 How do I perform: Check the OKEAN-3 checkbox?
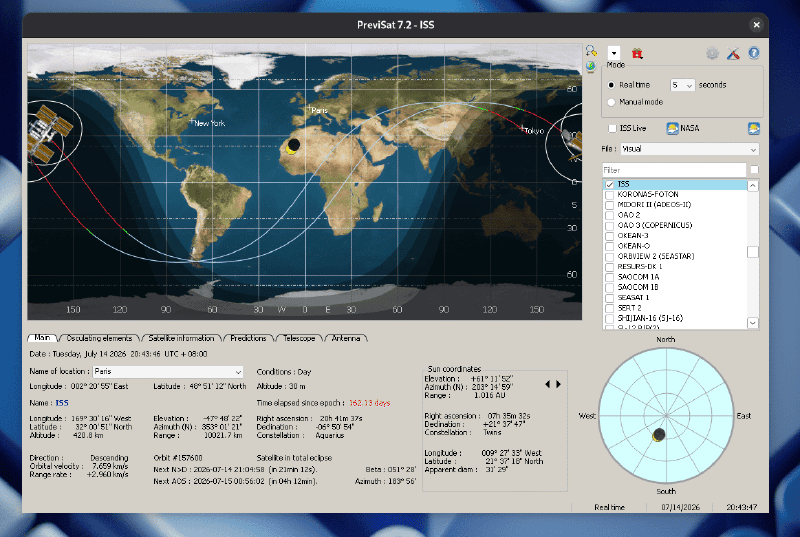(609, 236)
